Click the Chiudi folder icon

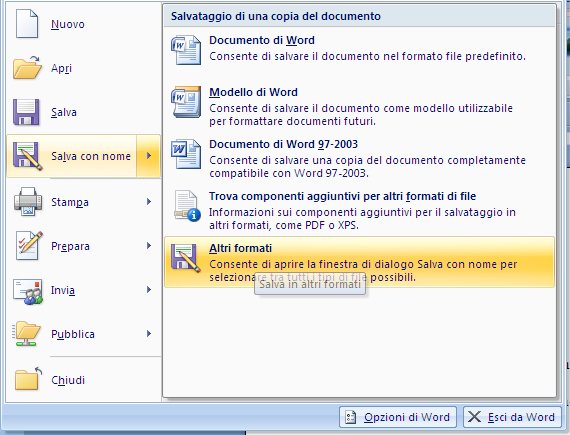click(x=28, y=379)
